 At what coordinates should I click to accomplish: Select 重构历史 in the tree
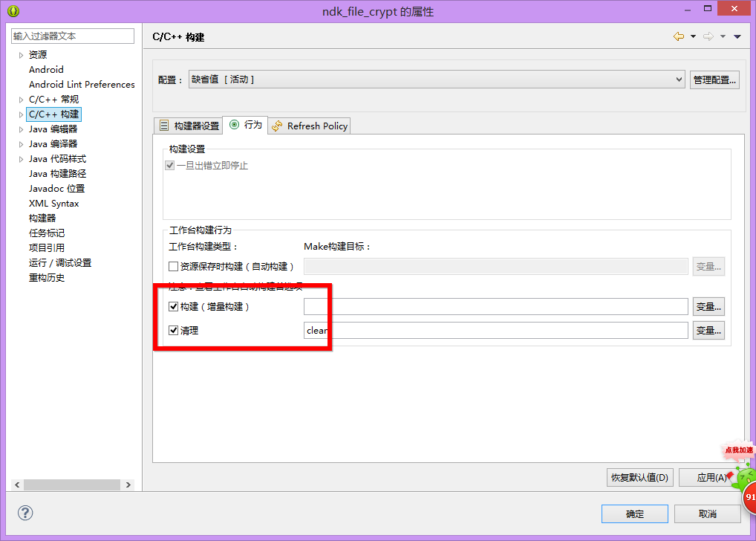[47, 278]
